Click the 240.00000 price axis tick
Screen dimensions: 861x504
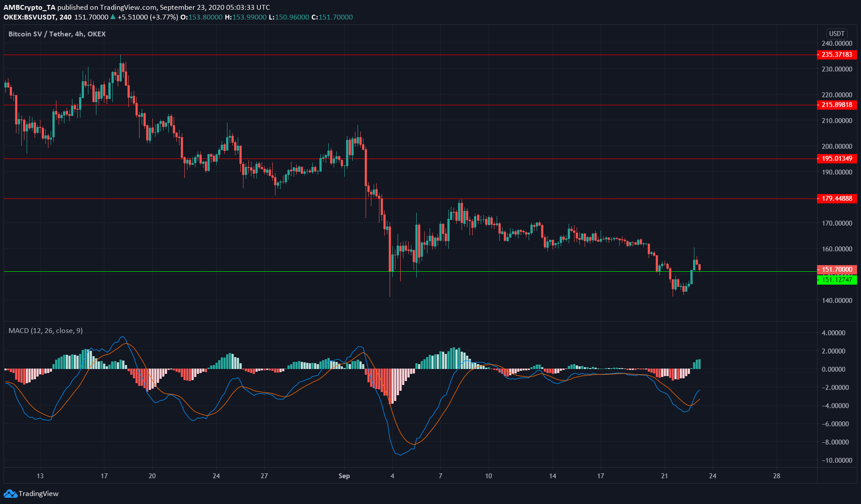click(837, 44)
